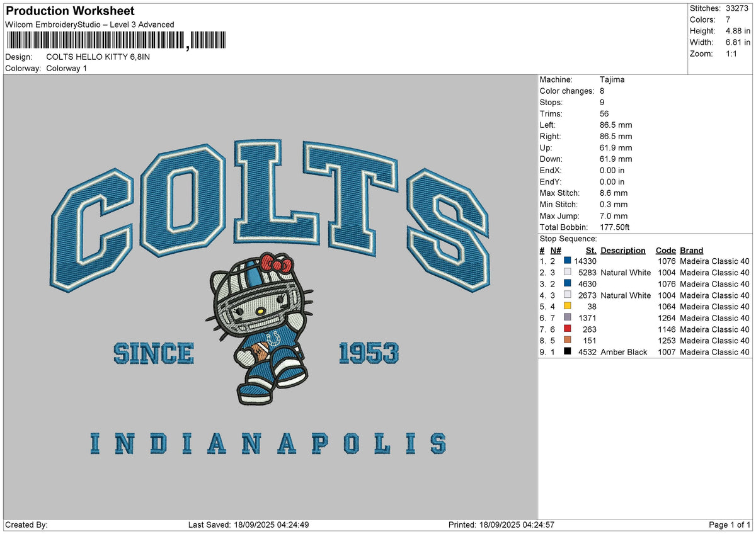Select the Up field label
Image resolution: width=756 pixels, height=534 pixels.
pos(546,148)
